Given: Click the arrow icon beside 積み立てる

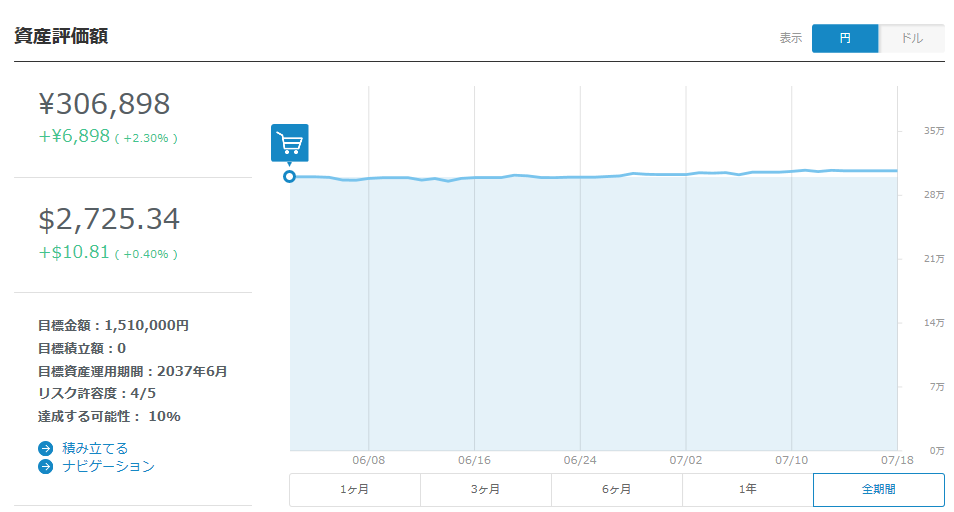Looking at the screenshot, I should tap(45, 449).
